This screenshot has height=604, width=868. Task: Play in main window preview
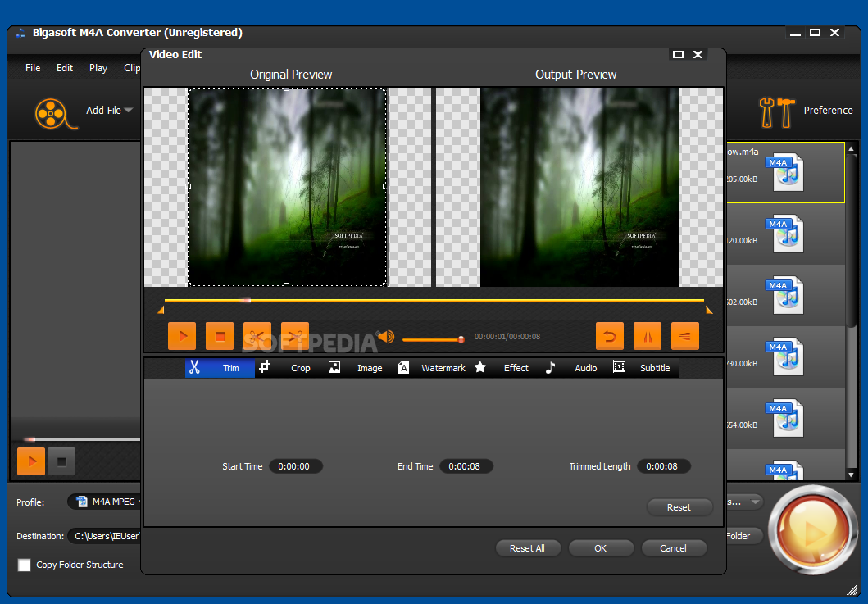coord(31,461)
